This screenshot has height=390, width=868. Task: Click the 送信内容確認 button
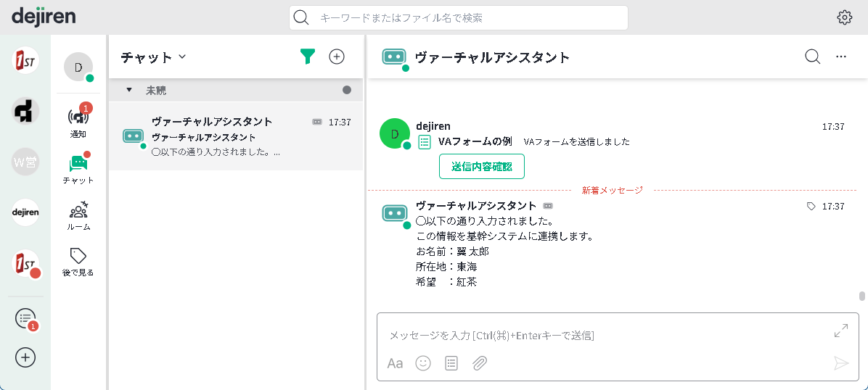pyautogui.click(x=481, y=166)
